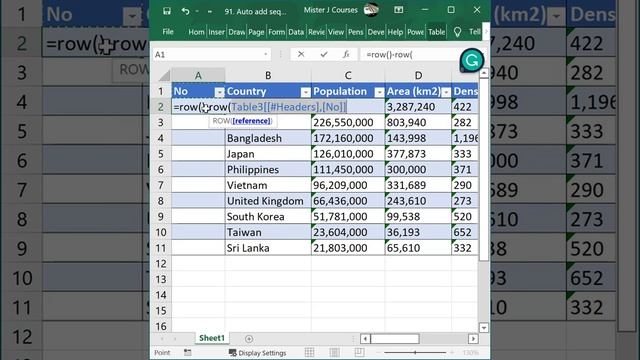Switch to the Insert ribbon tab
Screen dimensions: 640x360
click(216, 32)
